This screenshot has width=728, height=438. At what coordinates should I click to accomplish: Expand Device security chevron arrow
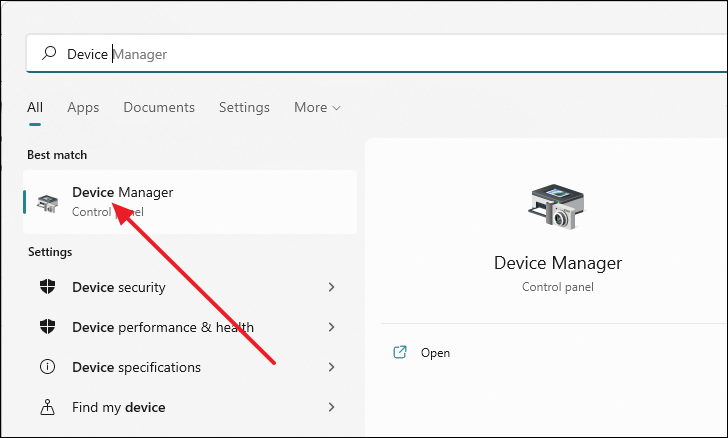tap(332, 287)
